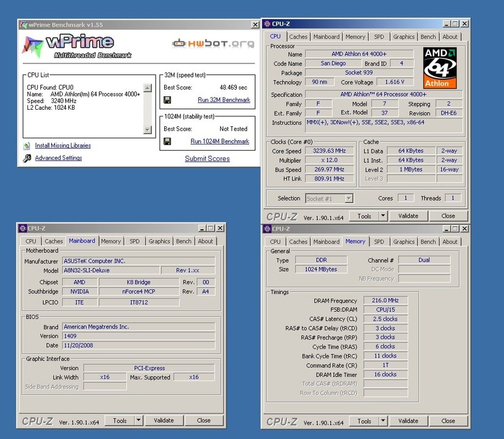Open the Memory tab in the CPU window

coord(355,37)
